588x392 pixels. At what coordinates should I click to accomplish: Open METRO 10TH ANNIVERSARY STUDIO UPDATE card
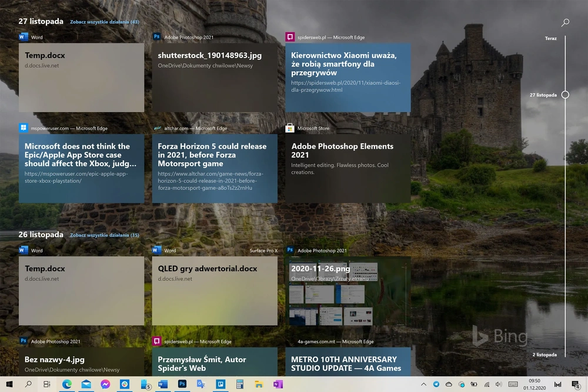(348, 361)
